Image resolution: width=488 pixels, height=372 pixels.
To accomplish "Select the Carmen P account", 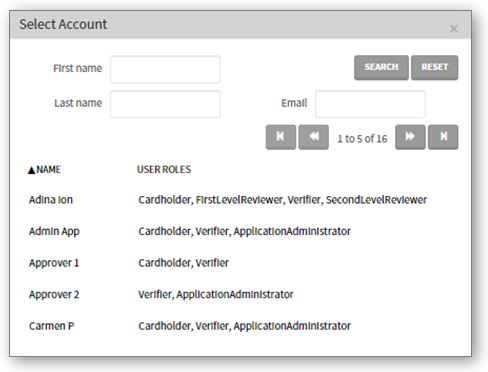I will pyautogui.click(x=52, y=326).
